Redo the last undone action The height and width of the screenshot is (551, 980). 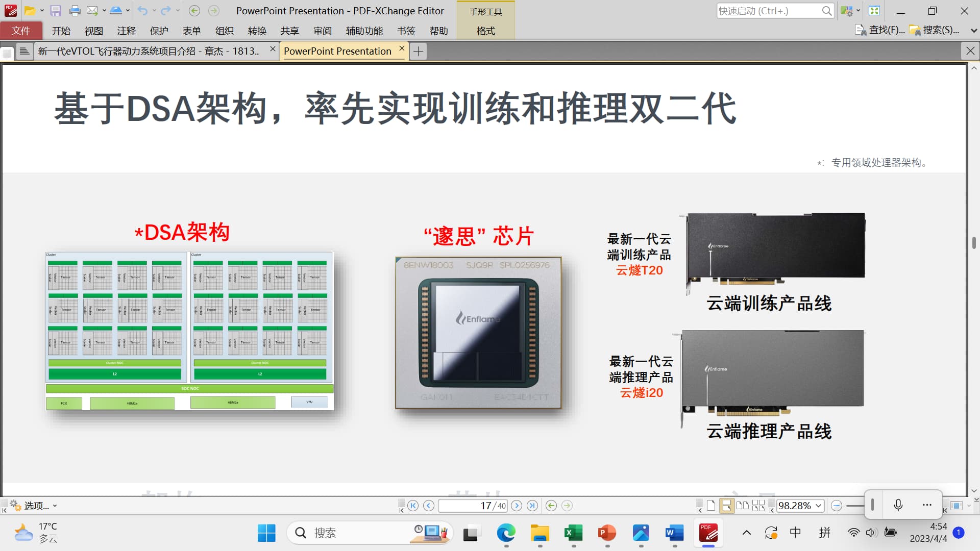tap(166, 11)
